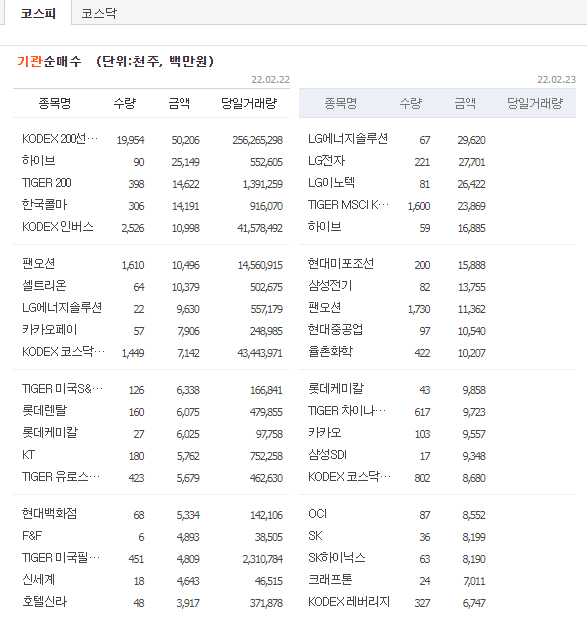The image size is (587, 620).
Task: Select the 6,747 amount for KODEX 레버리지
Action: pos(474,603)
